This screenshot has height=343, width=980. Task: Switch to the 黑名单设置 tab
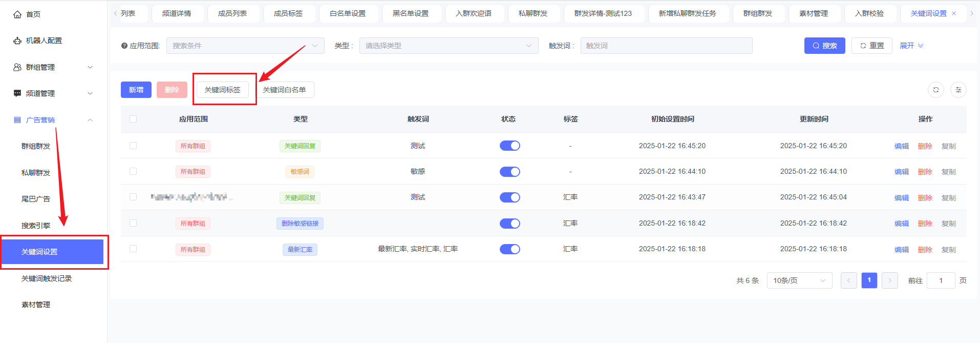411,14
